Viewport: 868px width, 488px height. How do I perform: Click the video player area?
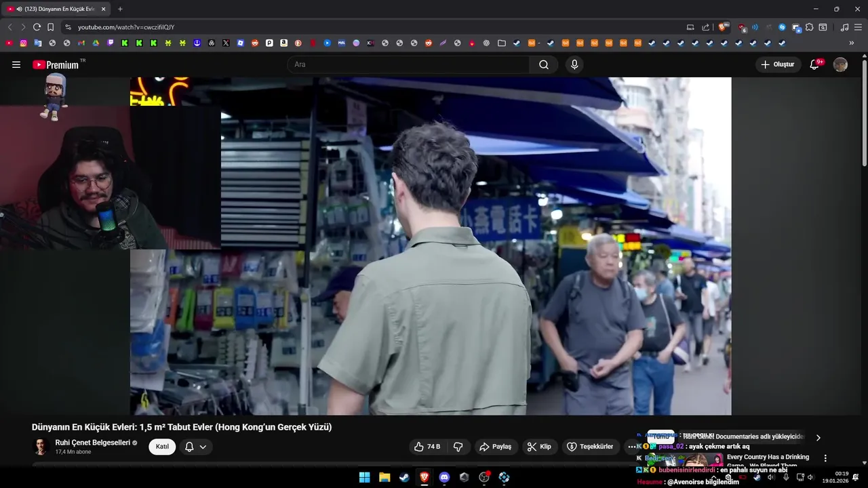point(431,246)
